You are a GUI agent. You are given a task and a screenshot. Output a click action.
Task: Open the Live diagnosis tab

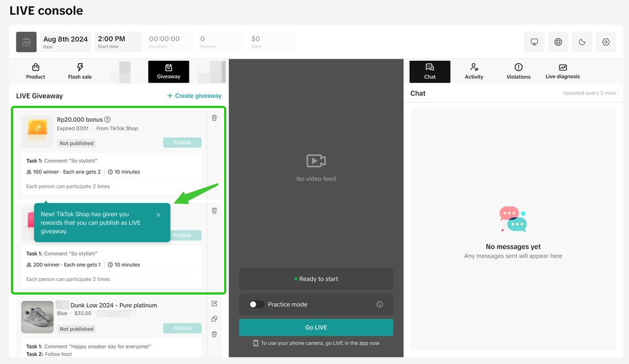coord(562,72)
